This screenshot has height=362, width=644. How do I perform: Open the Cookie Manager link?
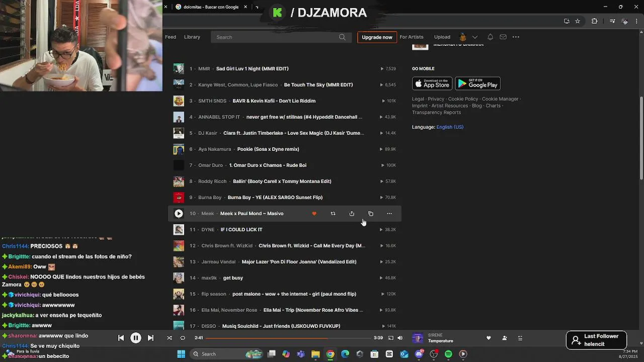pyautogui.click(x=500, y=99)
